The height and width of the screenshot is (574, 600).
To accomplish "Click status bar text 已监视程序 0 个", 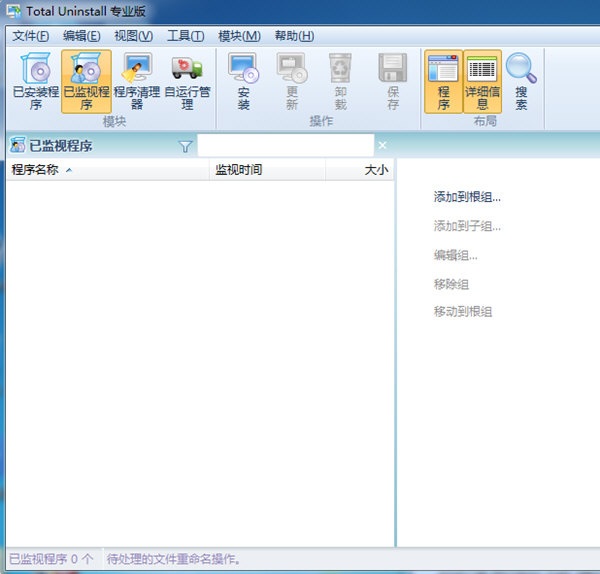I will coord(51,559).
